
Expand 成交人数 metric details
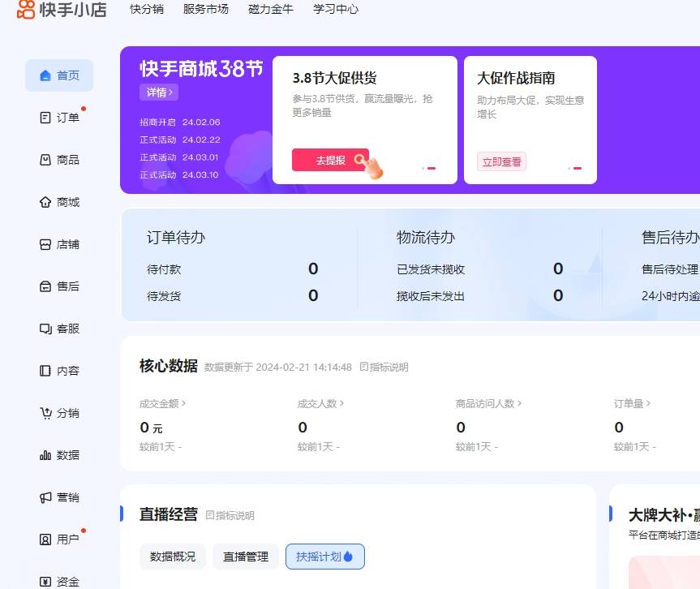(320, 404)
